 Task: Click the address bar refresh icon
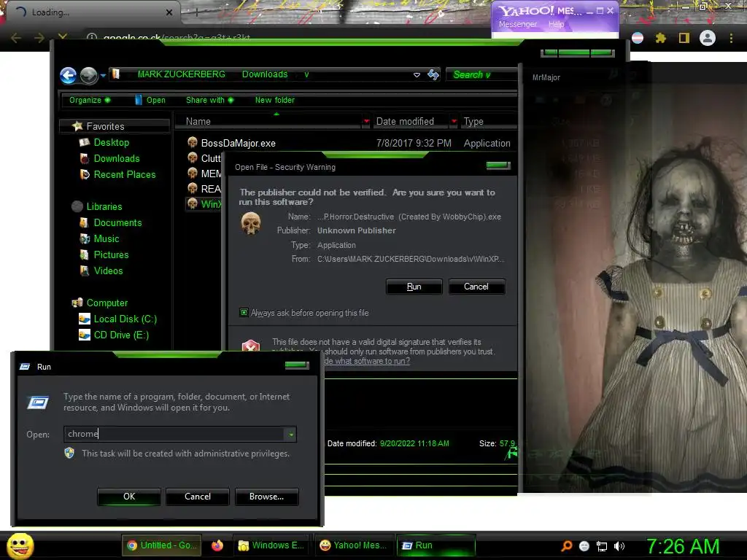pyautogui.click(x=433, y=74)
